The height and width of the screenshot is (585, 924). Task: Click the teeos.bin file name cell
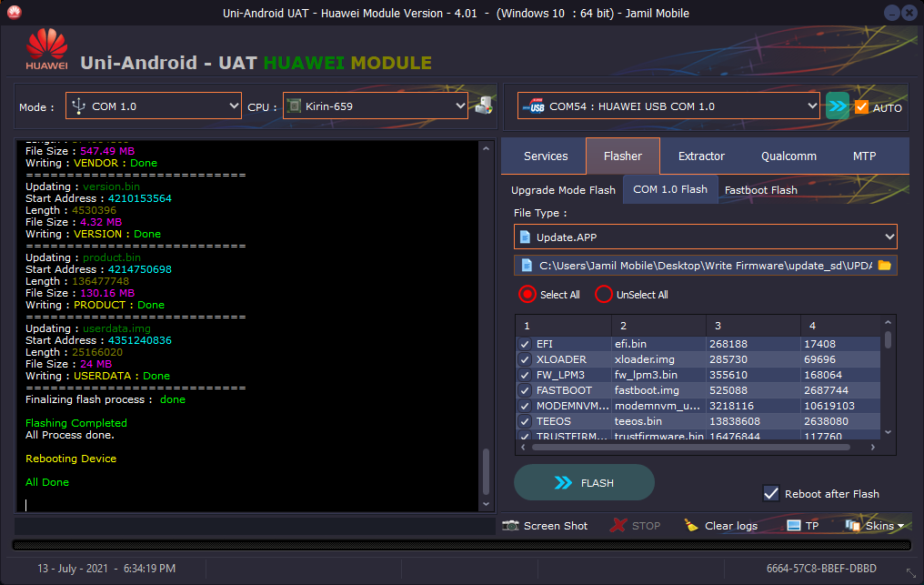658,421
